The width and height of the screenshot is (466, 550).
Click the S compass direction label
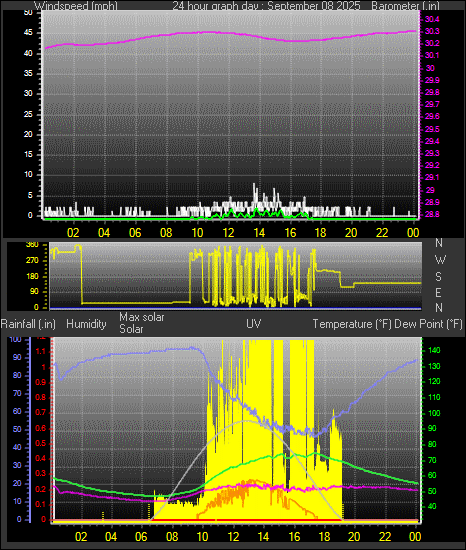[438, 277]
